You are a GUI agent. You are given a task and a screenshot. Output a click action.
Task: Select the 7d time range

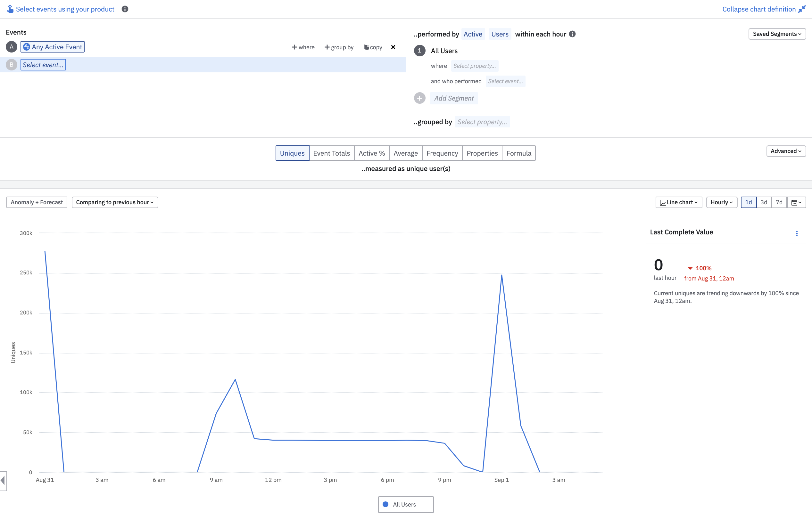[779, 202]
